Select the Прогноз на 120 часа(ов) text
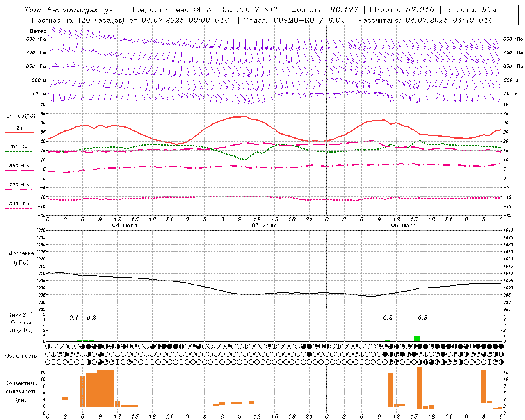The image size is (525, 420). [79, 20]
